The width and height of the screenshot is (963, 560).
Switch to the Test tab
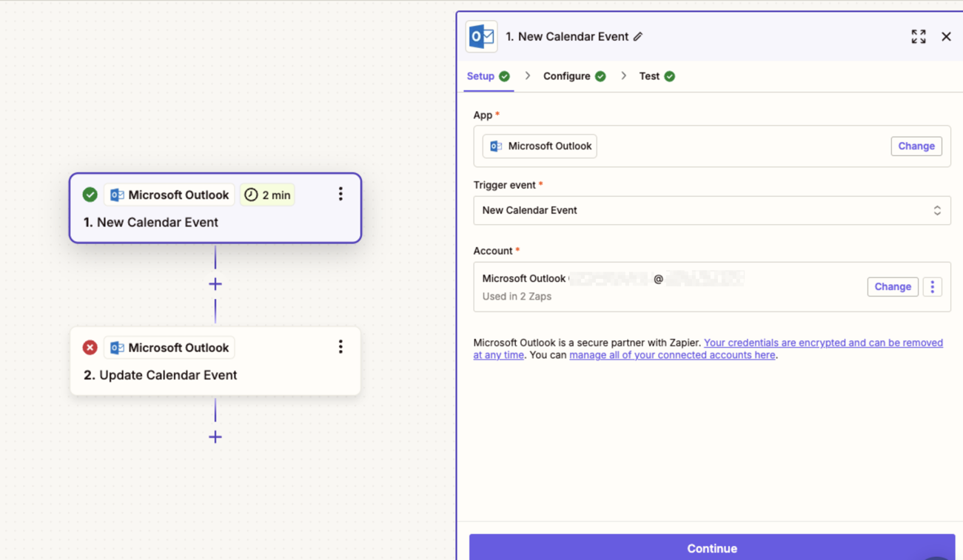[649, 76]
